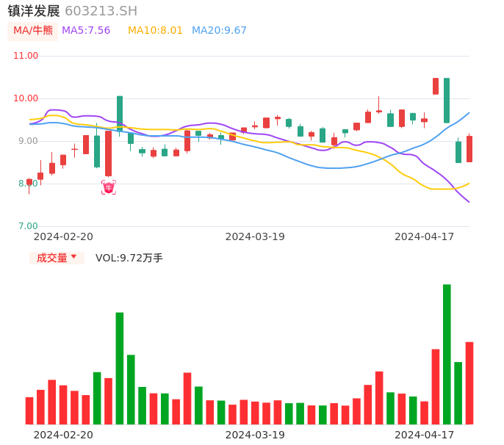The width and height of the screenshot is (504, 445).
Task: Click the 10.00 price axis label
Action: point(26,98)
